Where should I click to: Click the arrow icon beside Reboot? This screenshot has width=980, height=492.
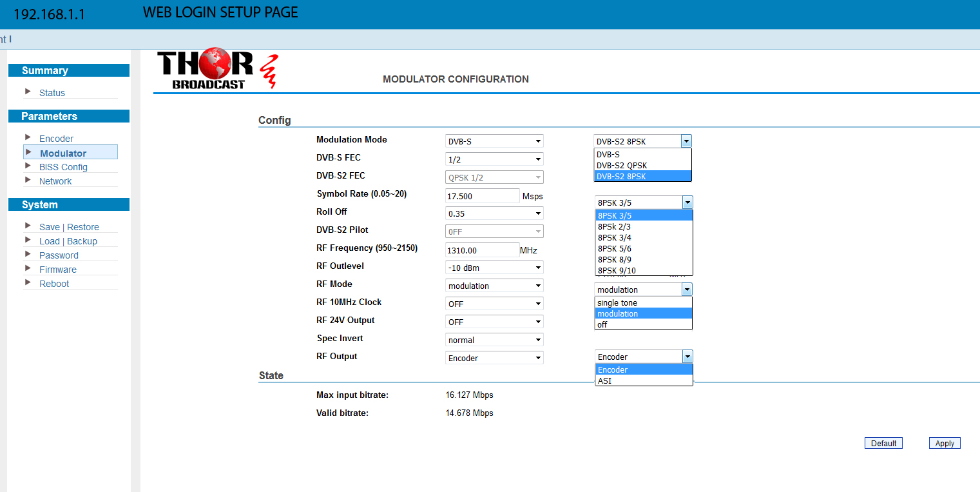[28, 283]
